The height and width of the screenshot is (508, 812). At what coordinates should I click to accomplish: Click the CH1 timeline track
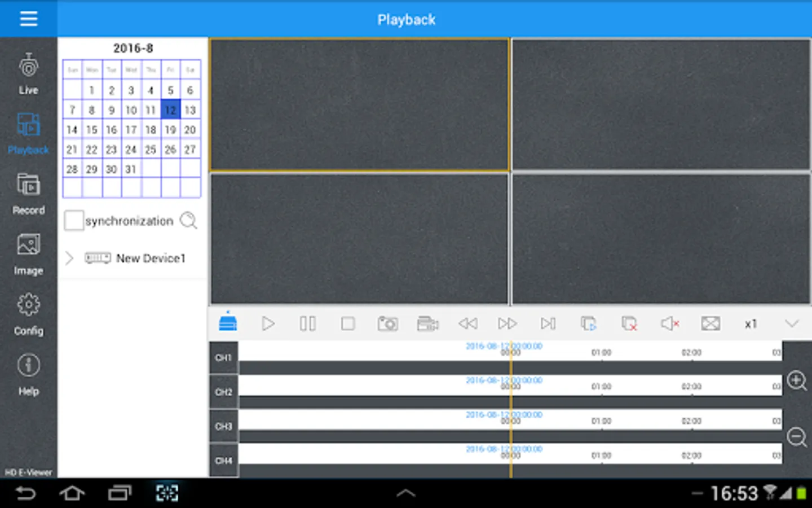pos(510,358)
